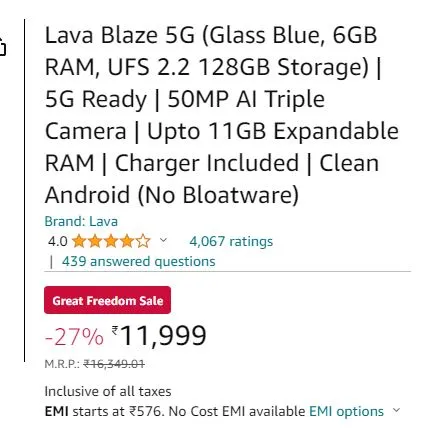Click the empty fifth rating star
This screenshot has width=429, height=429.
pyautogui.click(x=143, y=241)
